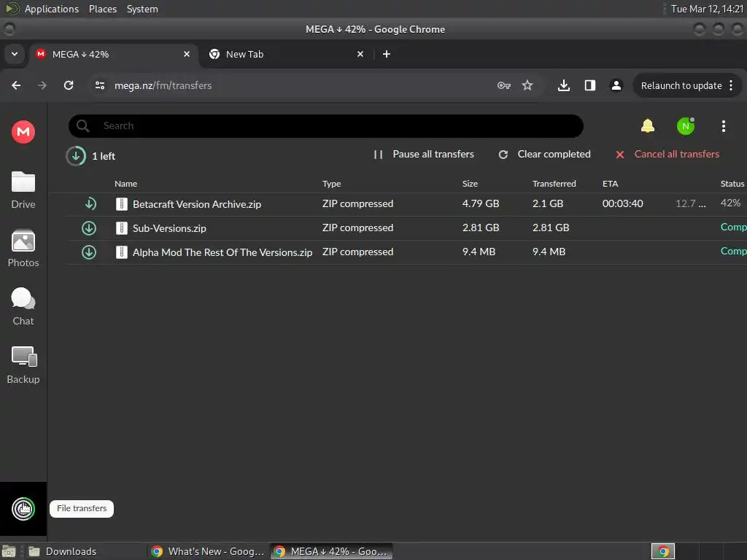Click the download icon for Alpha Mod zip
This screenshot has height=560, width=747.
pyautogui.click(x=88, y=252)
